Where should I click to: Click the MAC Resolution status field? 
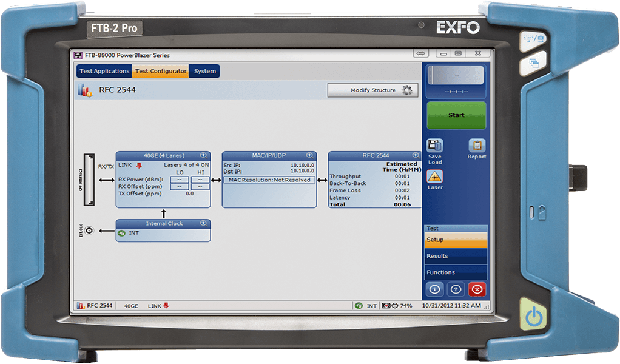click(269, 180)
